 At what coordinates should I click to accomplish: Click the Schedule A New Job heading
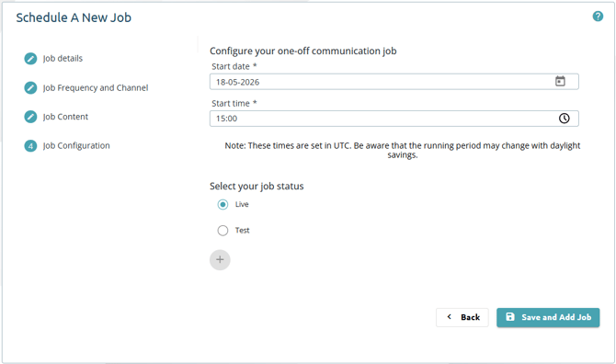point(74,17)
